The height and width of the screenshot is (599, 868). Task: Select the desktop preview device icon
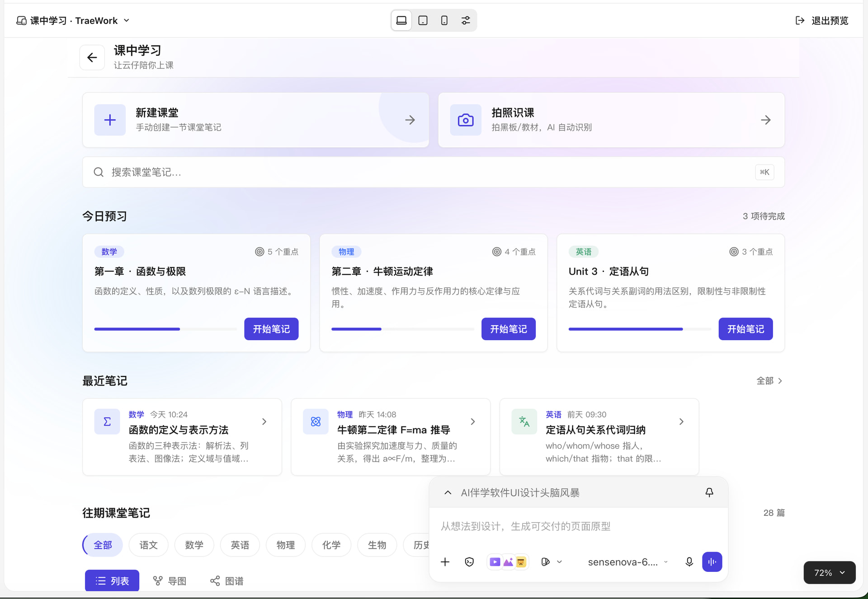pyautogui.click(x=401, y=20)
